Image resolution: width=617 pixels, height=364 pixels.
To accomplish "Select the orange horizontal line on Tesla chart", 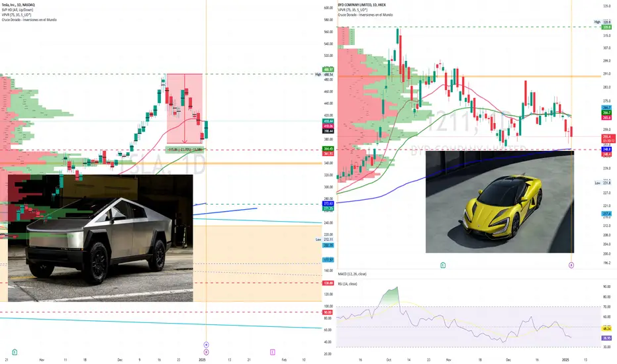I will coord(161,163).
